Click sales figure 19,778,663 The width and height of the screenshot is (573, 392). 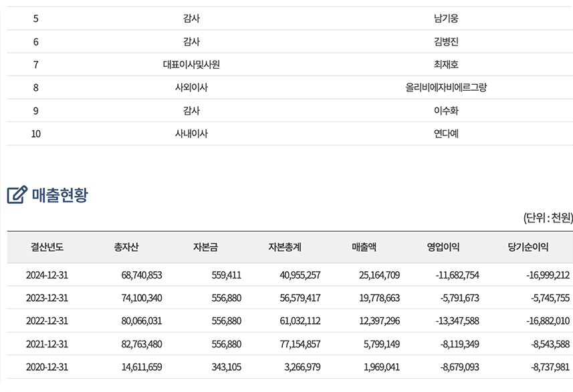point(380,298)
